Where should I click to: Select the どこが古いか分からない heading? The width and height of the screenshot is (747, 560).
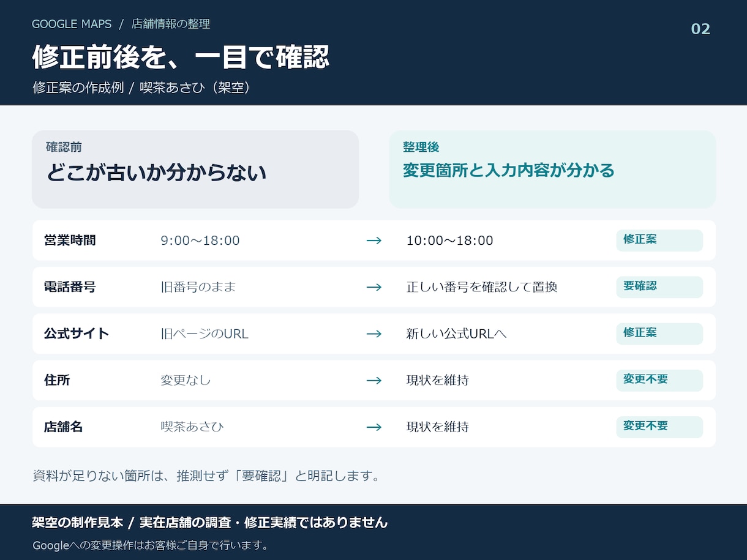(x=156, y=173)
